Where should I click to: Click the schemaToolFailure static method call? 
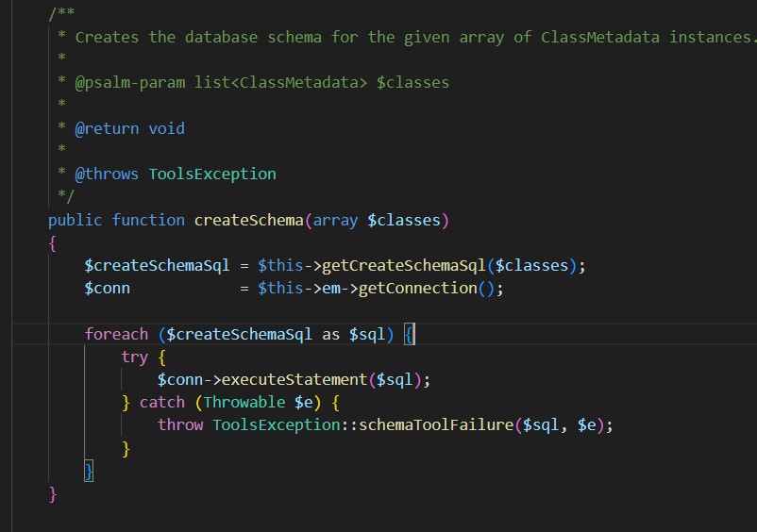tap(436, 424)
